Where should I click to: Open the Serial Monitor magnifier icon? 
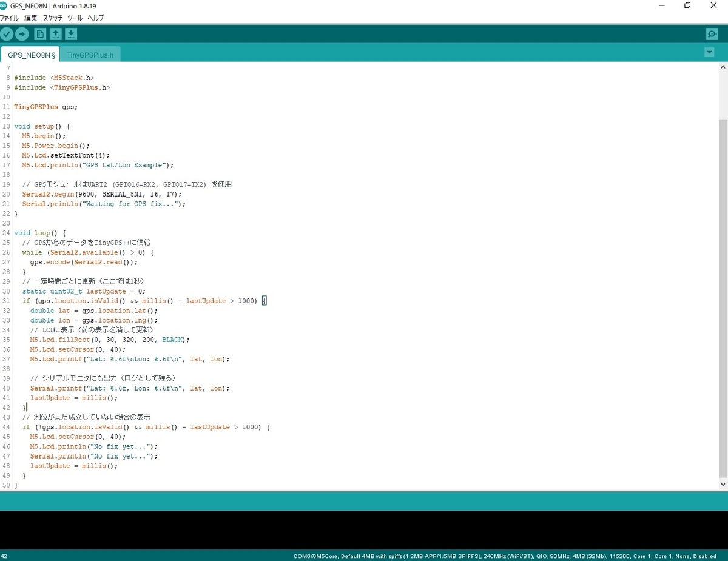click(712, 34)
